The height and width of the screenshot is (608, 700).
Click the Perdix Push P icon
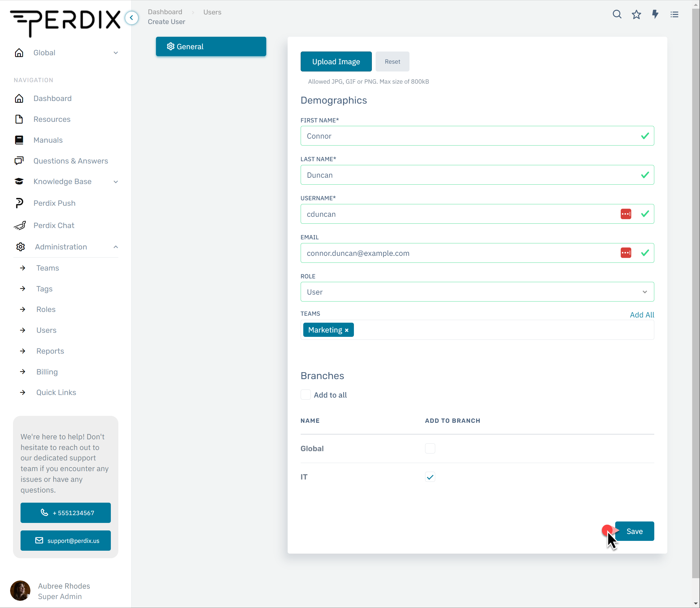click(x=19, y=203)
